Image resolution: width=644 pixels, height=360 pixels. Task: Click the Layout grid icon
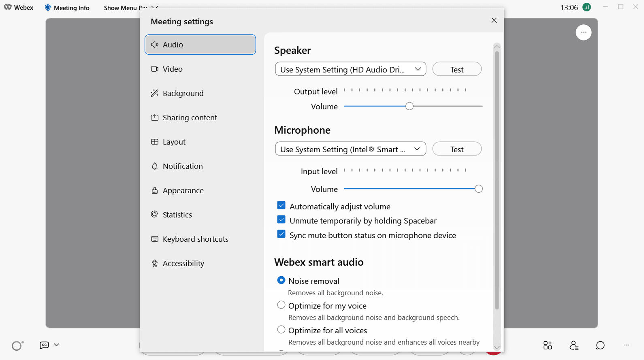coord(155,142)
